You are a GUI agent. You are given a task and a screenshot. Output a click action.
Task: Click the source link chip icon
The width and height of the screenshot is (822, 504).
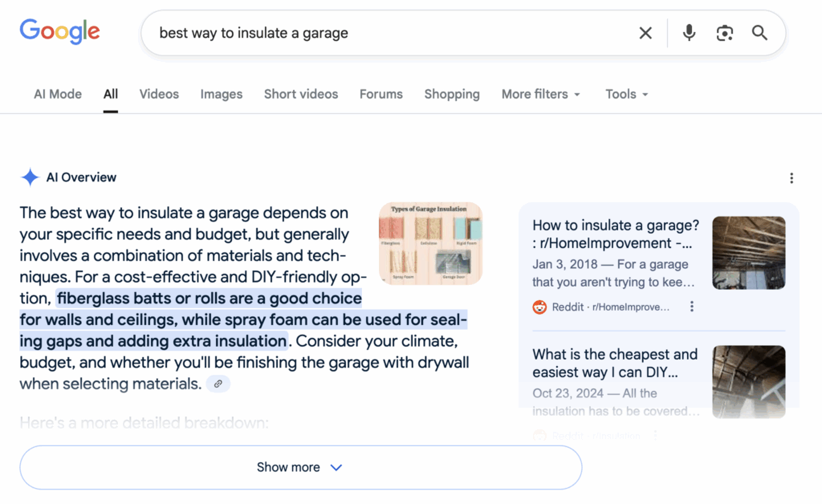[x=218, y=384]
